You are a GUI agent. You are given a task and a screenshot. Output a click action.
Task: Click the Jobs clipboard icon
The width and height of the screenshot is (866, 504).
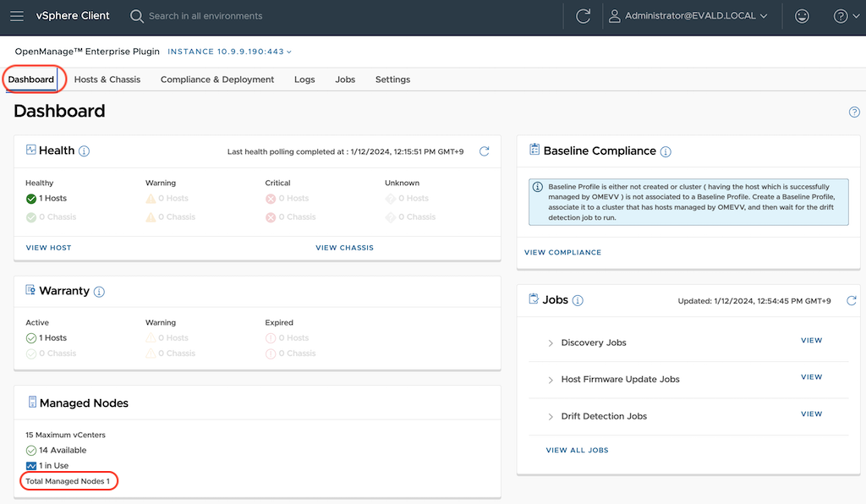coord(534,299)
